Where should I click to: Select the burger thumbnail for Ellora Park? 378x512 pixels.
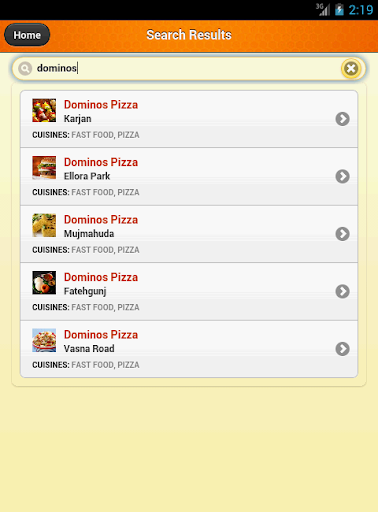click(x=44, y=168)
